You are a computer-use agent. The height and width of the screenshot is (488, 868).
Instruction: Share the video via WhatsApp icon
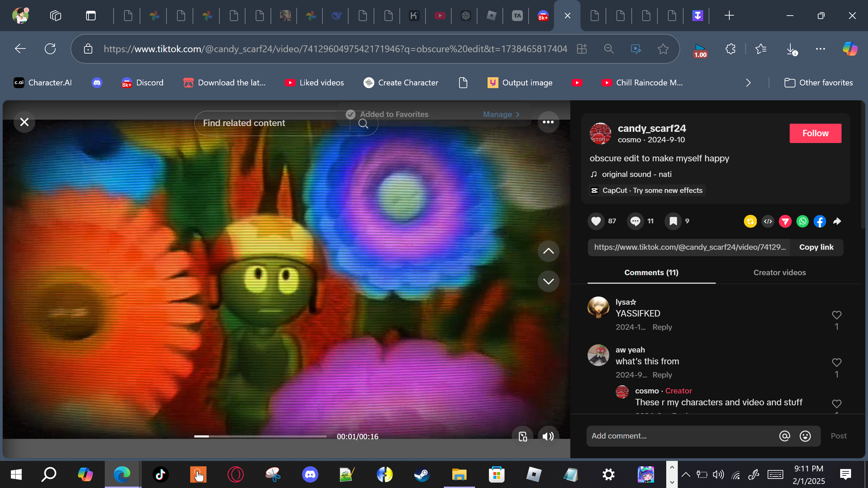point(802,221)
